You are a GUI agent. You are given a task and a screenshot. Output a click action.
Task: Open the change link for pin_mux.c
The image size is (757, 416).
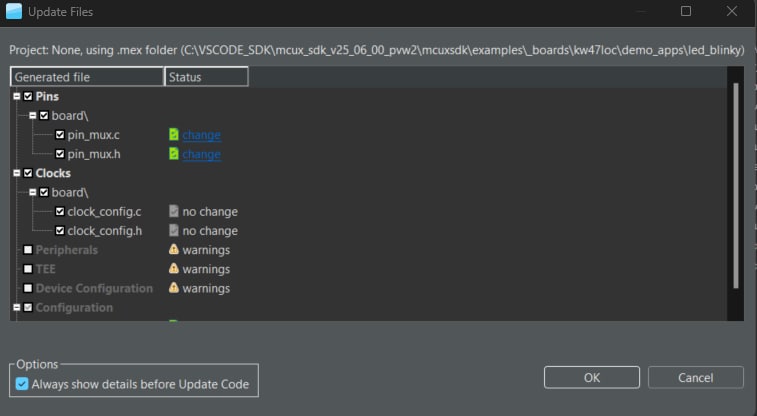point(201,135)
